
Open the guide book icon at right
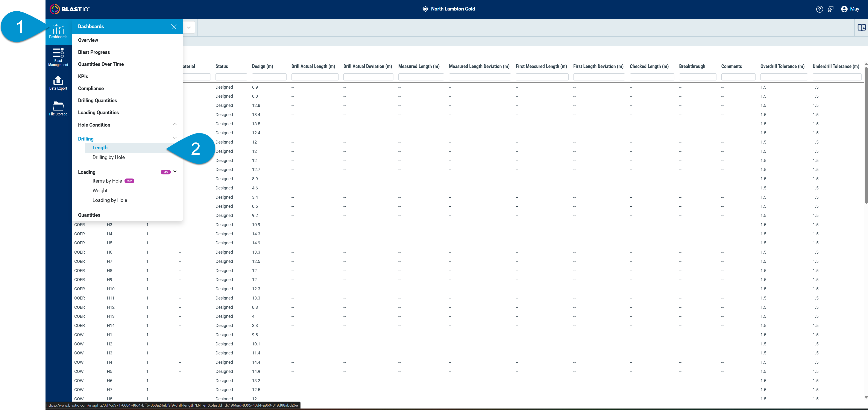862,28
